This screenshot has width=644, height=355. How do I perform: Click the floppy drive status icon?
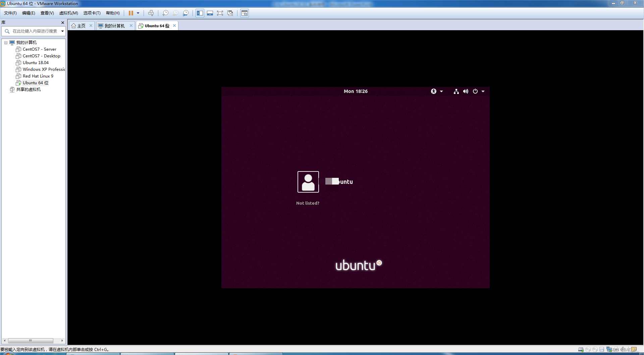coord(602,350)
